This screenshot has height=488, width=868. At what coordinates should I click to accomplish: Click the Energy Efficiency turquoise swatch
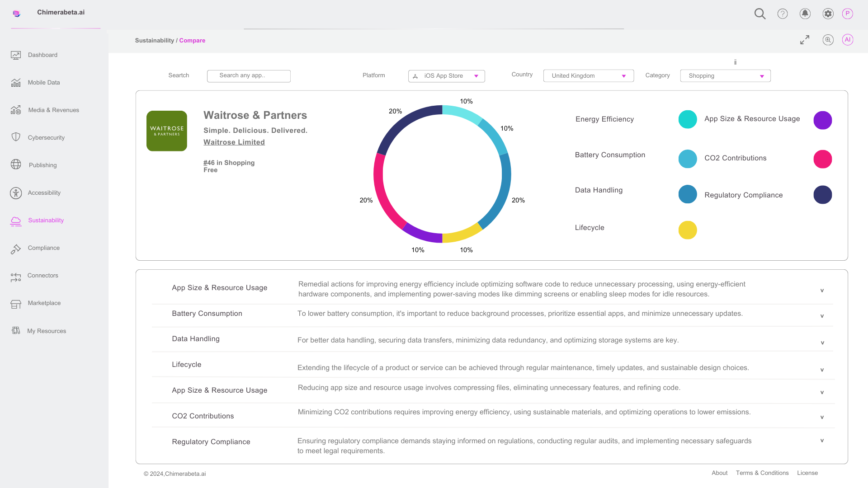click(x=688, y=119)
